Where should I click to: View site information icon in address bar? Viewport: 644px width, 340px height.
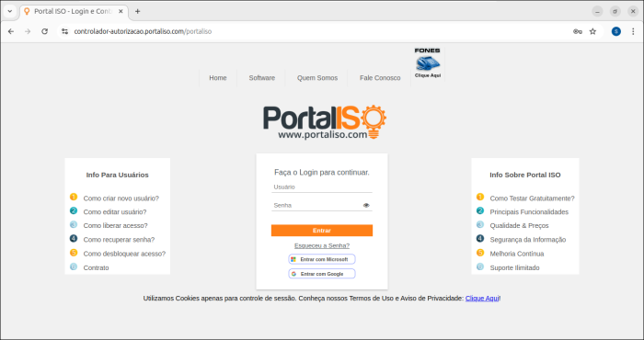click(x=65, y=31)
